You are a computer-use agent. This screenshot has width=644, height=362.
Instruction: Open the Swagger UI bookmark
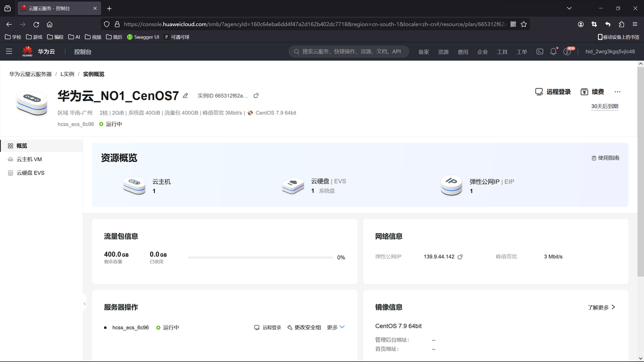[143, 37]
